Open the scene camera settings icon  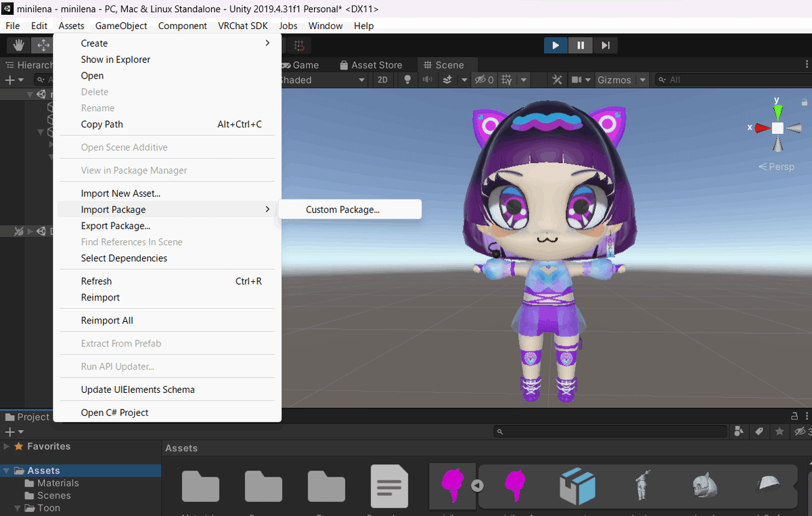click(577, 80)
